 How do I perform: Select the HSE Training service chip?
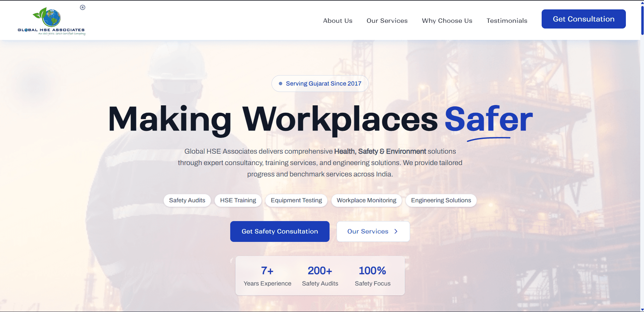tap(238, 200)
